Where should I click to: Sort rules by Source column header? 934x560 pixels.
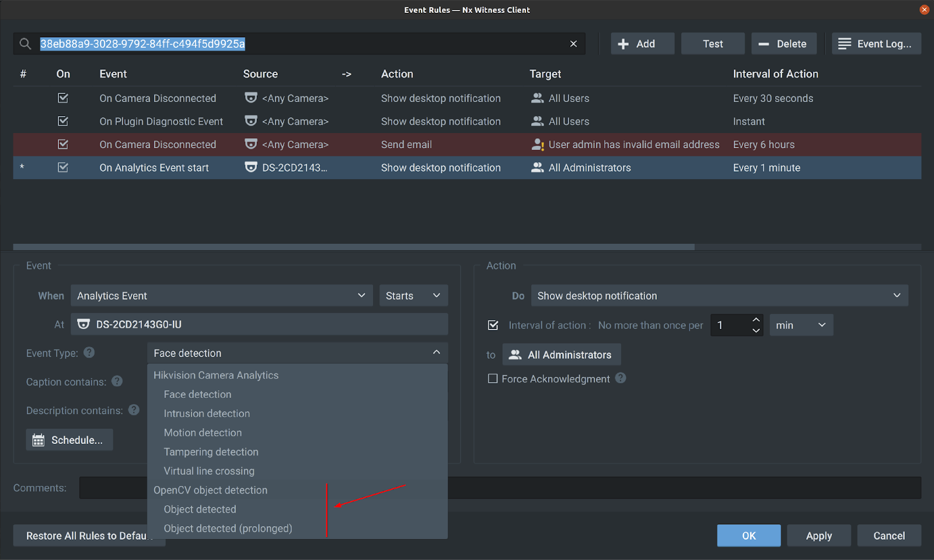pos(260,74)
